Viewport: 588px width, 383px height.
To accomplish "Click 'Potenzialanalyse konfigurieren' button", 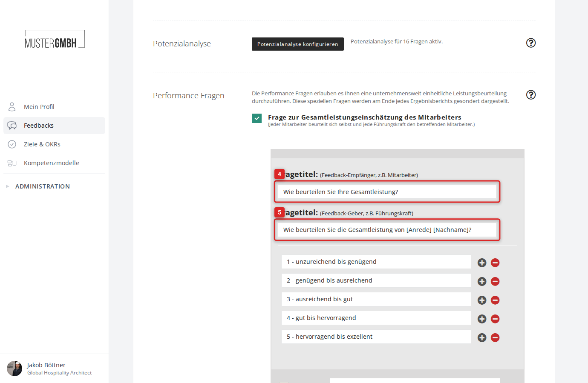I will [298, 44].
